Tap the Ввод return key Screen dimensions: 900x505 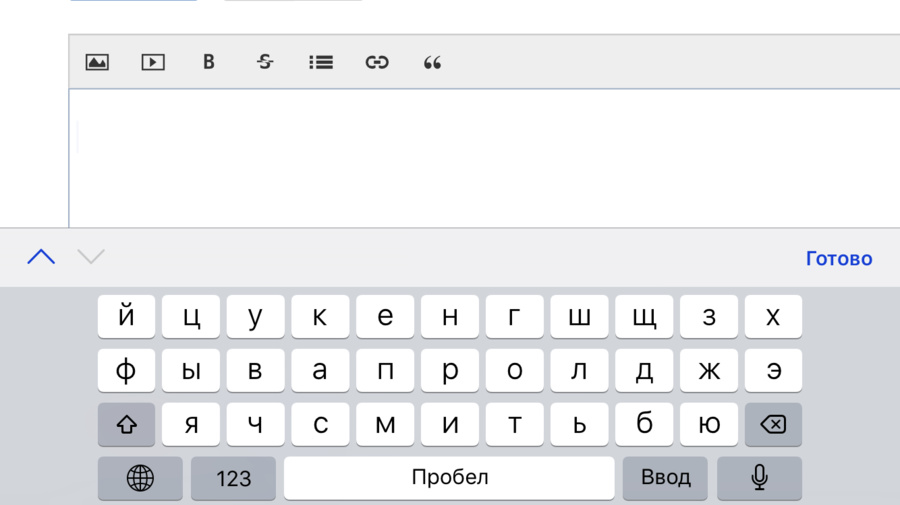[665, 478]
